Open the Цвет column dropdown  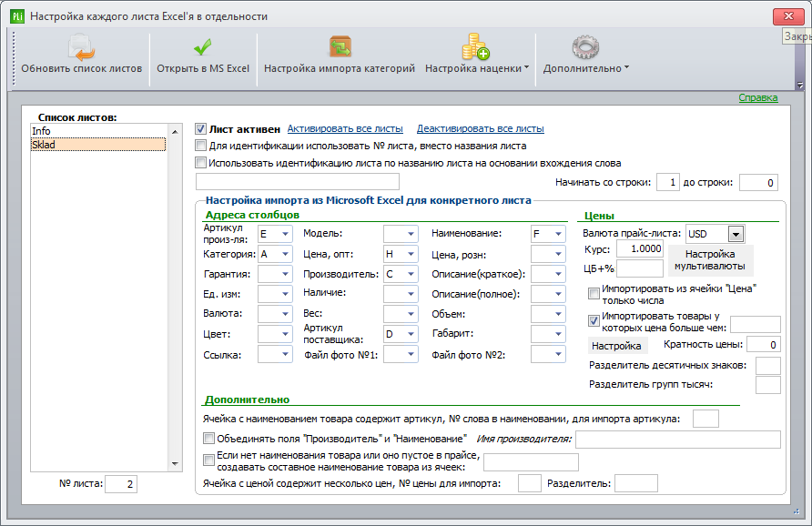pyautogui.click(x=285, y=334)
